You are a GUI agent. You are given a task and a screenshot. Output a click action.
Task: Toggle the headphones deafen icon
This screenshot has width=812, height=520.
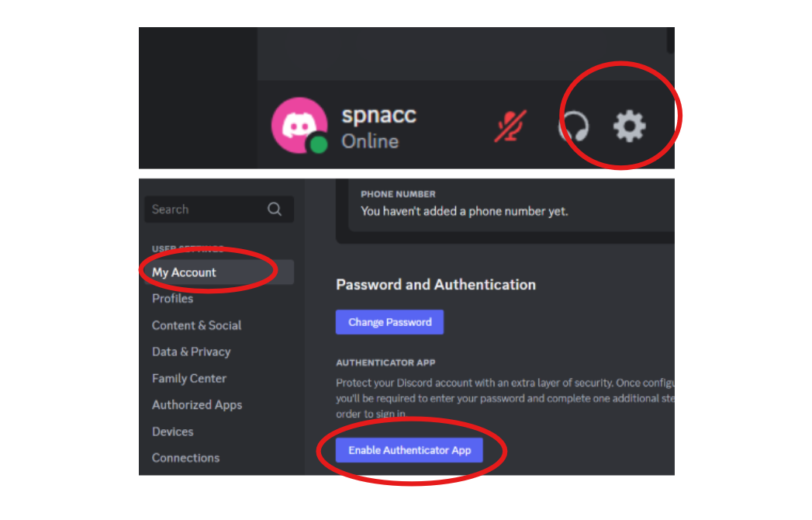(574, 126)
